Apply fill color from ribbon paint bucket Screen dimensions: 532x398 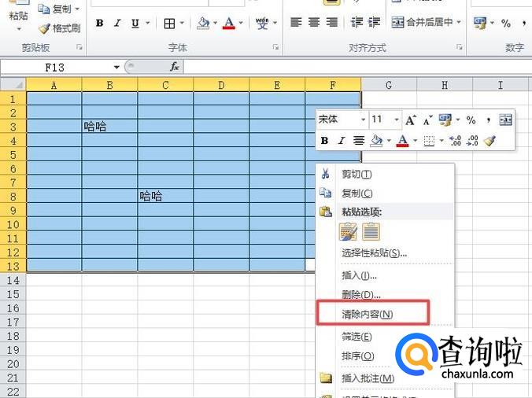tap(203, 23)
